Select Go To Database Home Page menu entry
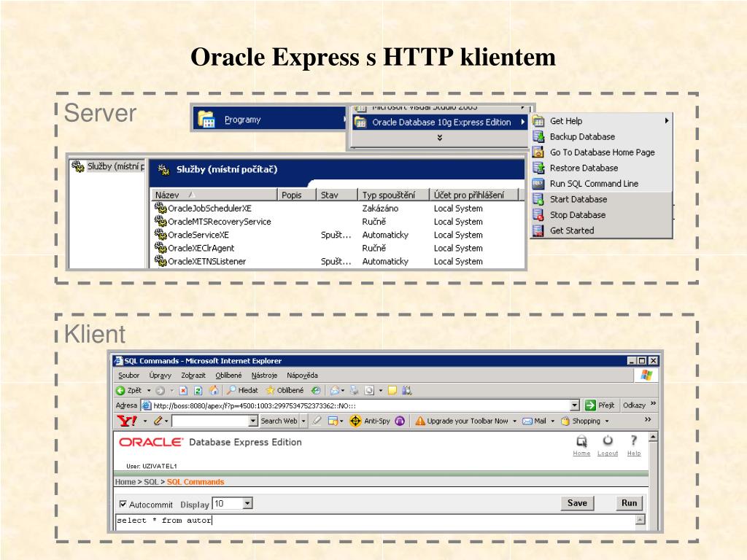747x560 pixels. (602, 152)
